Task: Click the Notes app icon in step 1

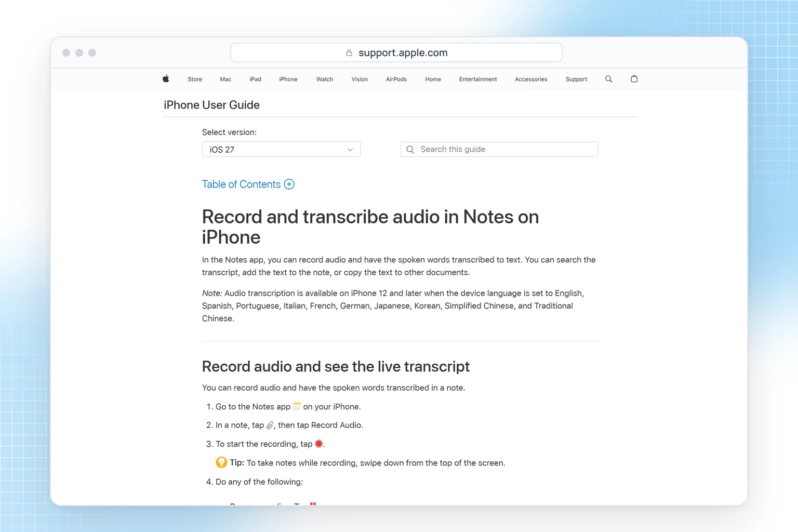Action: tap(297, 406)
